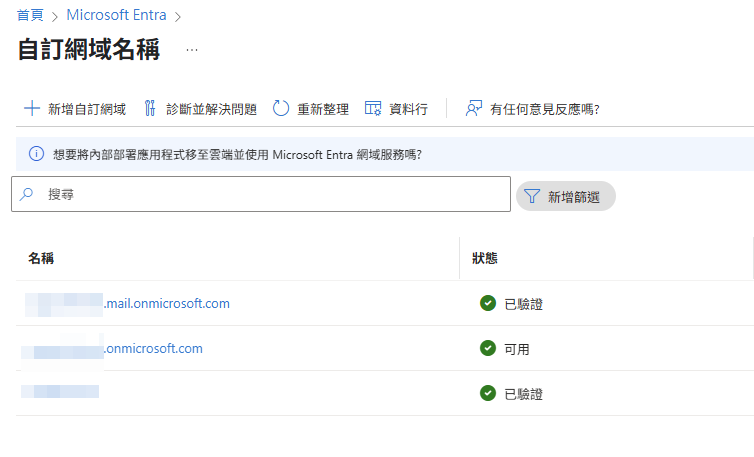Click the 診斷並解決問題 wrench icon
754x457 pixels.
[x=150, y=109]
